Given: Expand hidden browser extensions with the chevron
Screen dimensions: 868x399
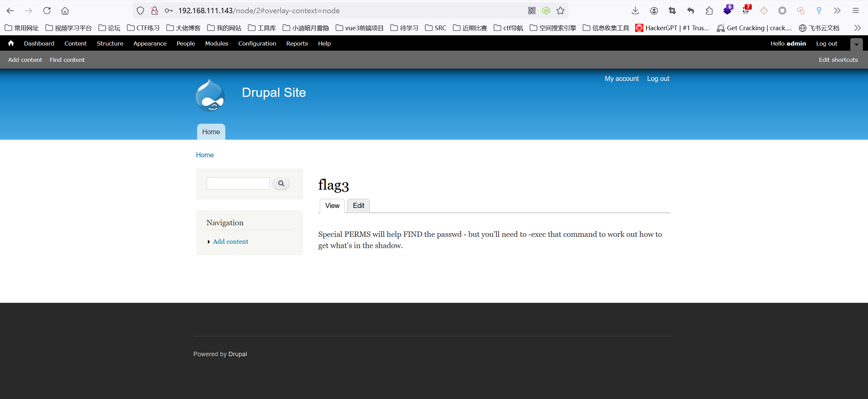Looking at the screenshot, I should [x=837, y=11].
